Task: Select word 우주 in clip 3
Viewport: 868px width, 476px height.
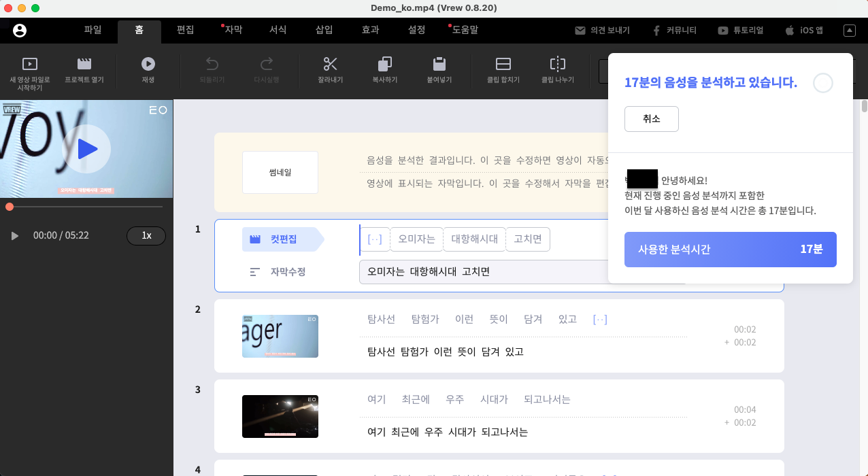Action: [x=455, y=400]
